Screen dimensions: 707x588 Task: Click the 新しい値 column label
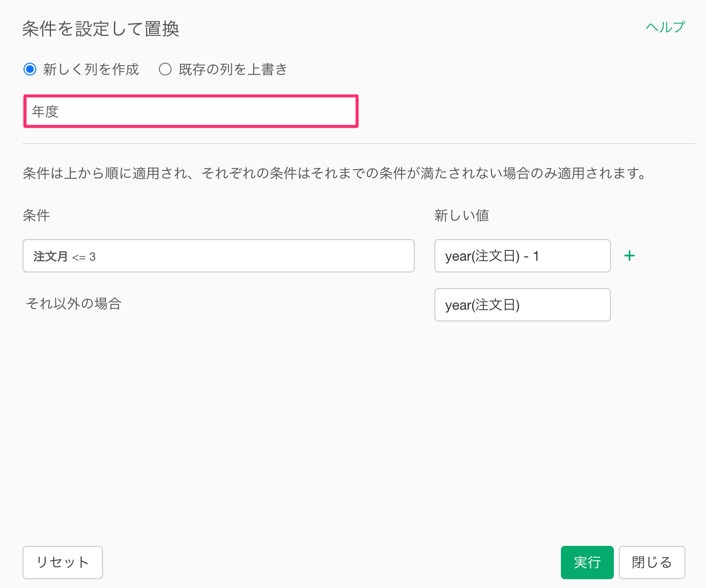tap(462, 216)
